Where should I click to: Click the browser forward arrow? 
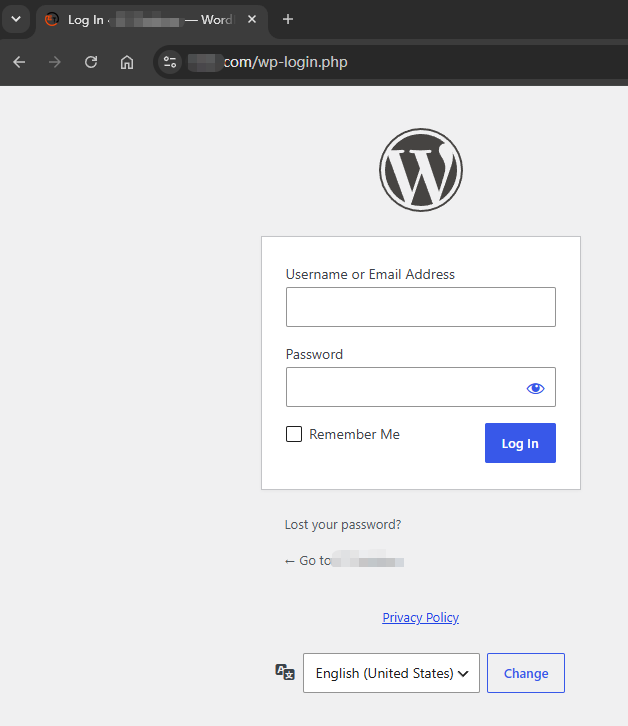55,62
